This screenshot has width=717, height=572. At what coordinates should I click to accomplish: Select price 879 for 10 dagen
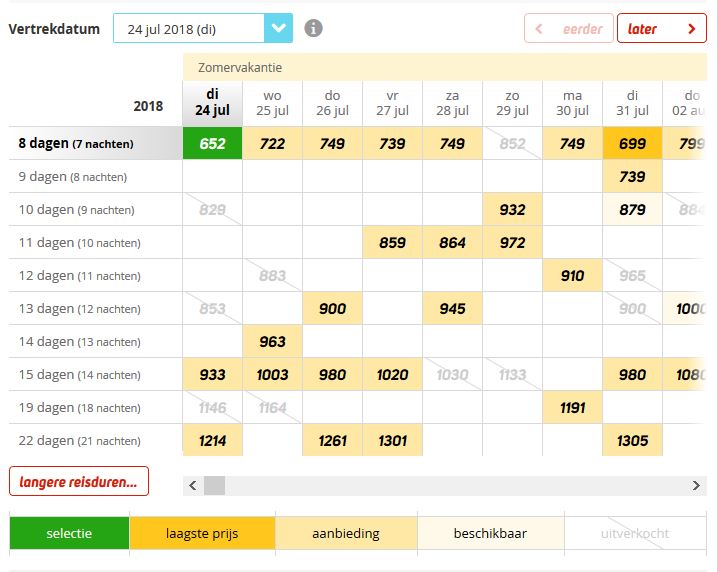[632, 209]
